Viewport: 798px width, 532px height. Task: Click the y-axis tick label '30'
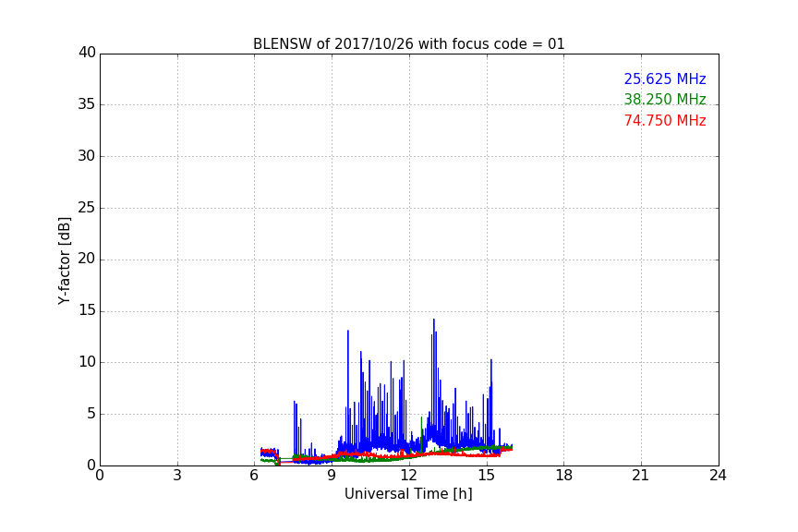pyautogui.click(x=87, y=156)
